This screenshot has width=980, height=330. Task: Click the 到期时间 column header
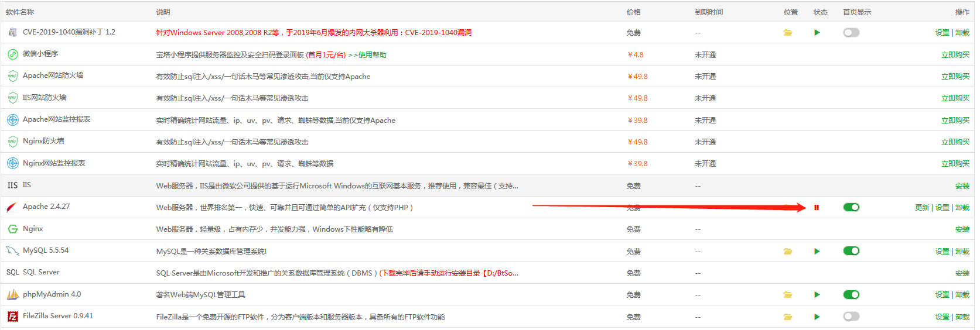coord(709,12)
